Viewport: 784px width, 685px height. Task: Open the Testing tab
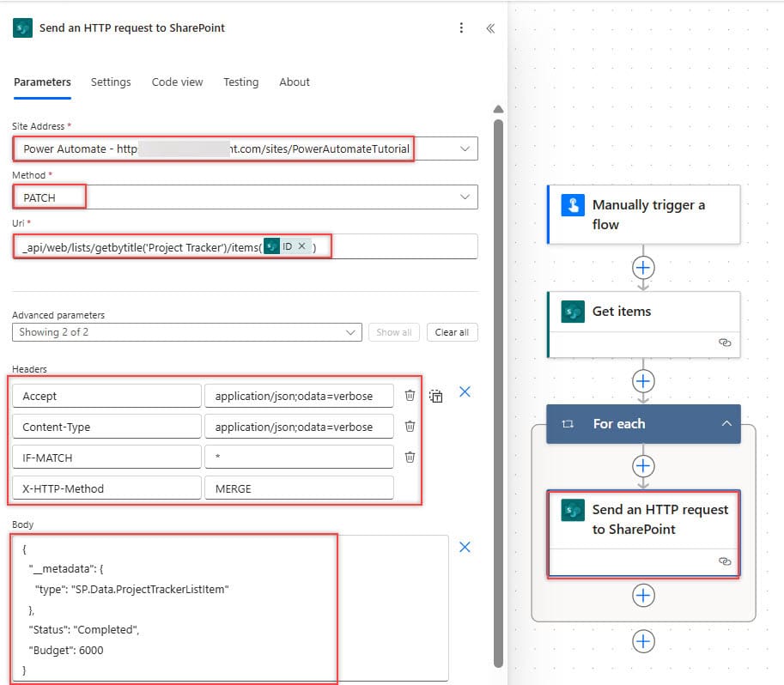click(241, 82)
